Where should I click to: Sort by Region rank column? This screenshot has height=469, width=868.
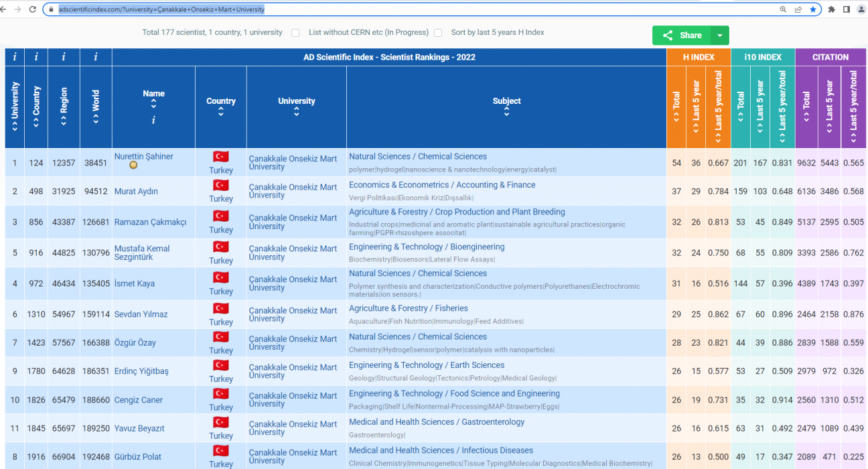point(64,107)
